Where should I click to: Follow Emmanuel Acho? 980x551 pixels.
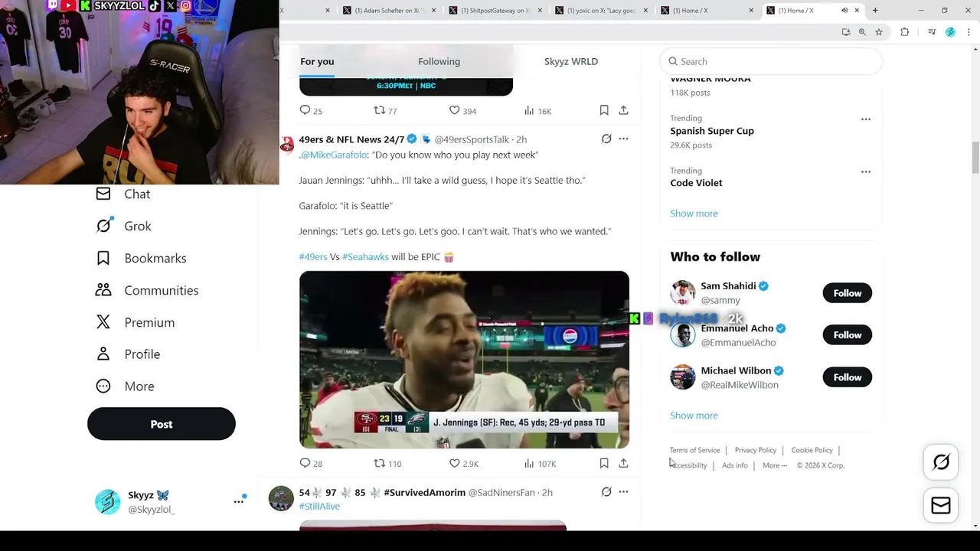pyautogui.click(x=847, y=335)
